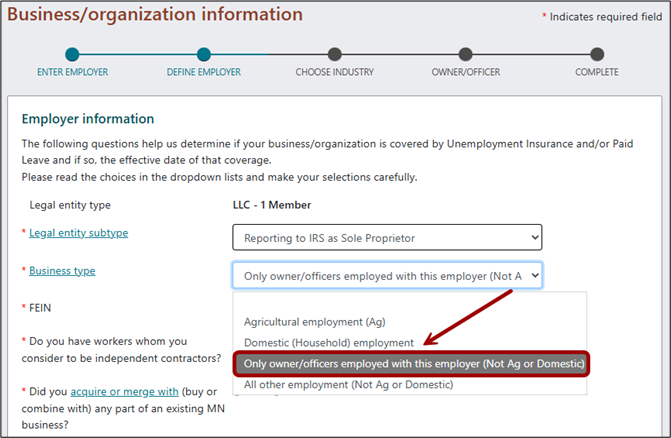Image resolution: width=671 pixels, height=438 pixels.
Task: Collapse the Business type dropdown box
Action: pyautogui.click(x=386, y=275)
